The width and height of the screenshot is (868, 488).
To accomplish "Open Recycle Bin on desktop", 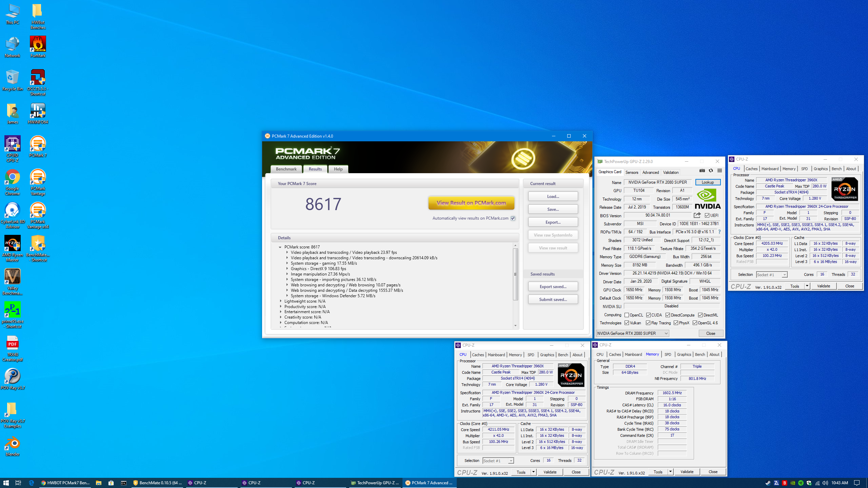I will pos(12,80).
